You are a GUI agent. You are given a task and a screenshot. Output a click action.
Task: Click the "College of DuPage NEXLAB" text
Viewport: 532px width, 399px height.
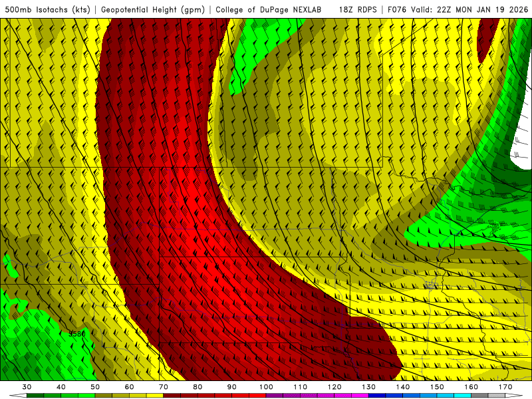(x=269, y=9)
